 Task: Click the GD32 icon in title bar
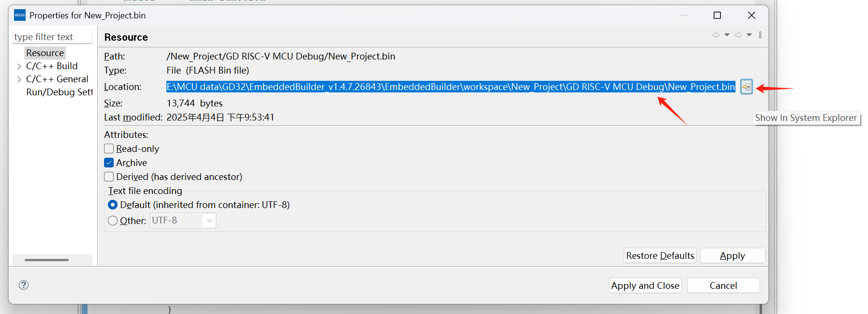coord(20,15)
